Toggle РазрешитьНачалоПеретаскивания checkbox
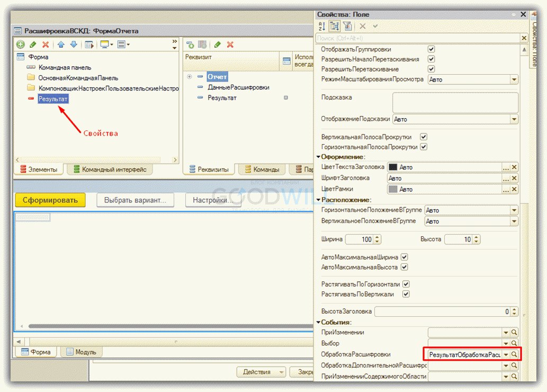 431,59
